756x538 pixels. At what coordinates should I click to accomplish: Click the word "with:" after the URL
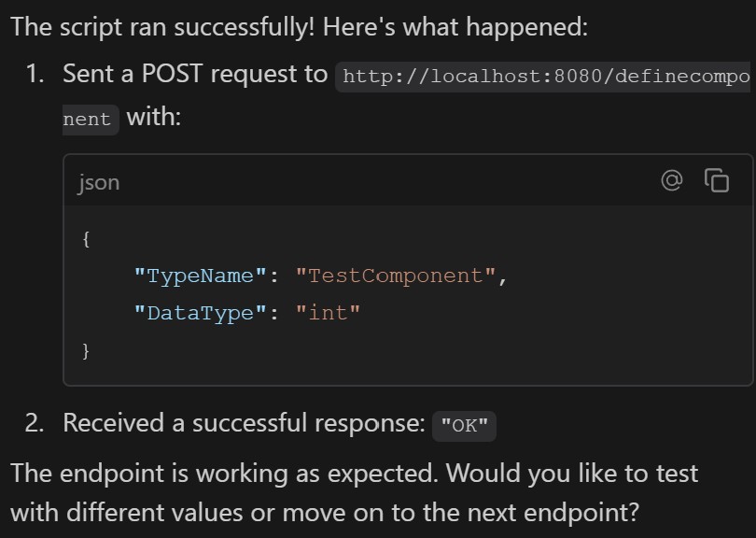click(154, 117)
